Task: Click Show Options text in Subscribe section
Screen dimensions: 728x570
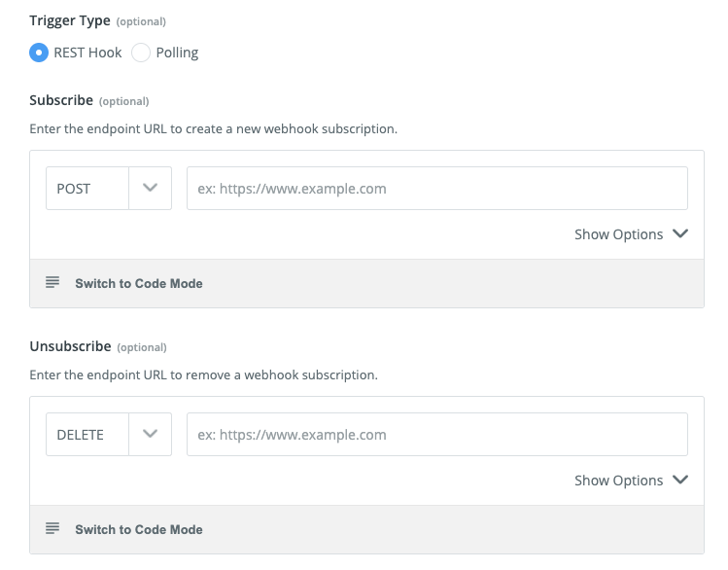Action: [x=618, y=234]
